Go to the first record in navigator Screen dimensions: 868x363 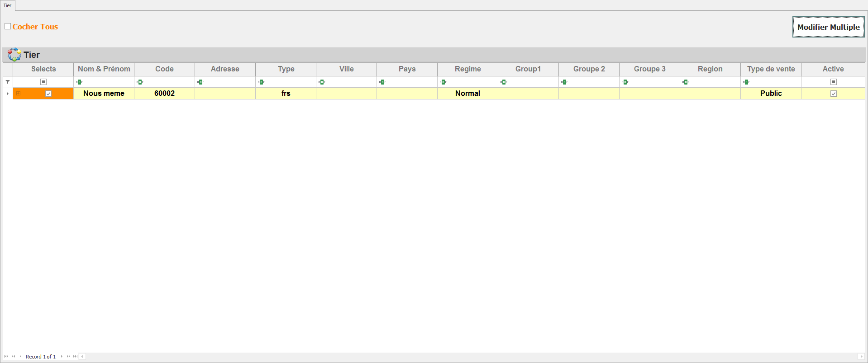[x=6, y=356]
